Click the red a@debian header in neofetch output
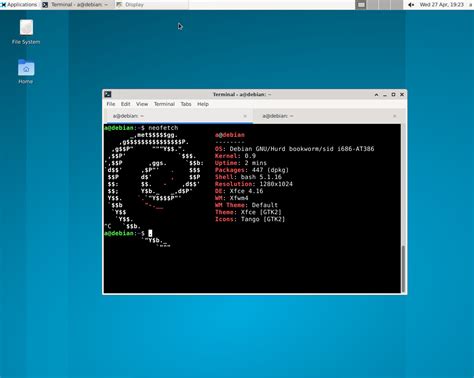474x378 pixels. 230,135
